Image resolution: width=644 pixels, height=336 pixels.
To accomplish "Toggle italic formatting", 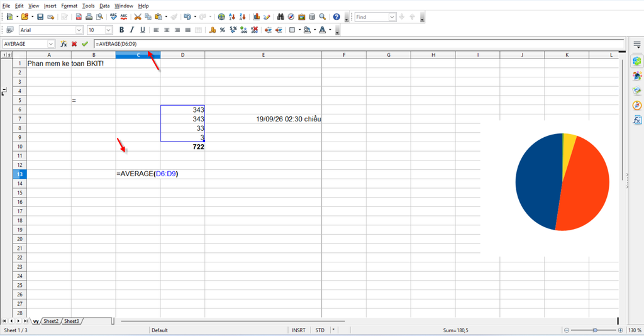I will click(132, 30).
